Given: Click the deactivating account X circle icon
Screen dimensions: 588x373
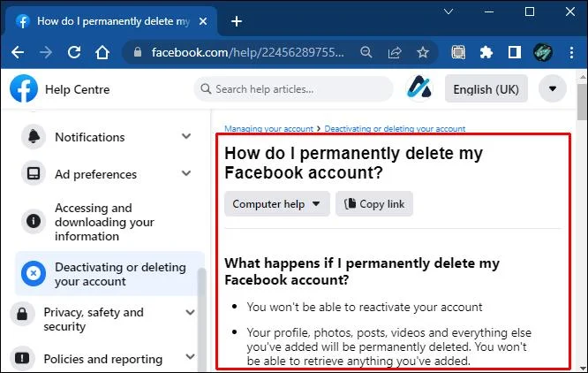Looking at the screenshot, I should [34, 273].
